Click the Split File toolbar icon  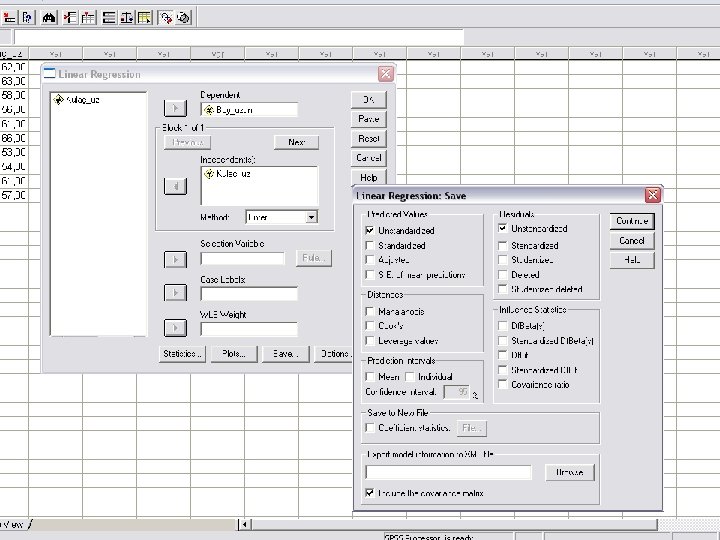108,17
